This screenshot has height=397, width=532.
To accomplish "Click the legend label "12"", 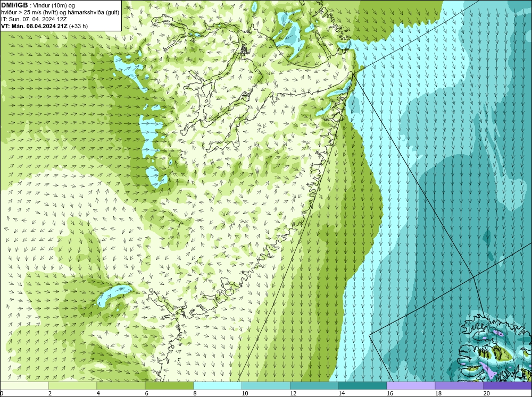I will click(x=293, y=393).
